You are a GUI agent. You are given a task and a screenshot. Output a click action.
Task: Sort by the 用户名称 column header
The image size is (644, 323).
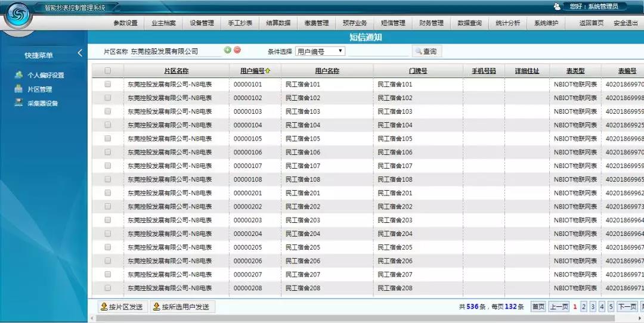point(327,71)
